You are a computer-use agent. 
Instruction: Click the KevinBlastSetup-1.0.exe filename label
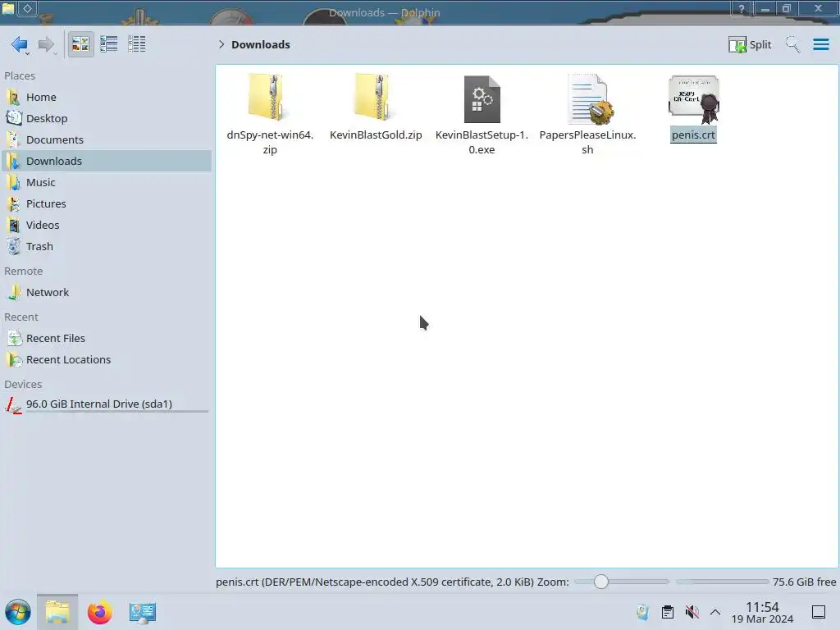482,142
